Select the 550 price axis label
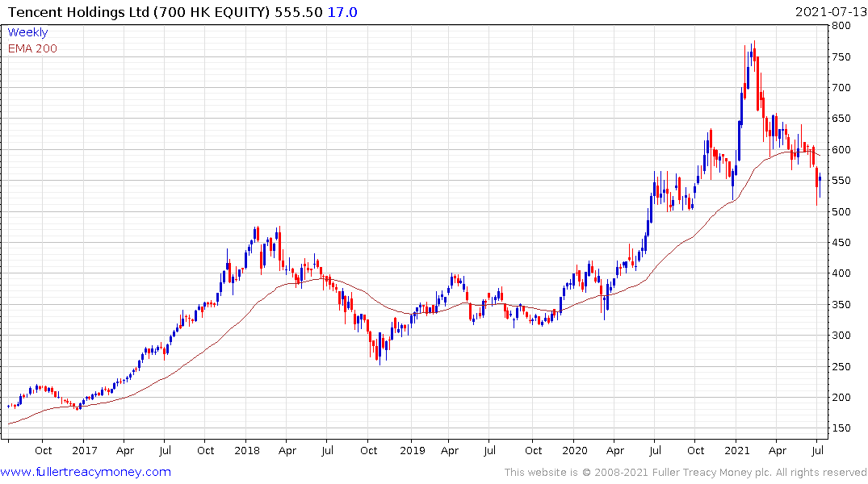Viewport: 868px width, 484px height. click(841, 181)
